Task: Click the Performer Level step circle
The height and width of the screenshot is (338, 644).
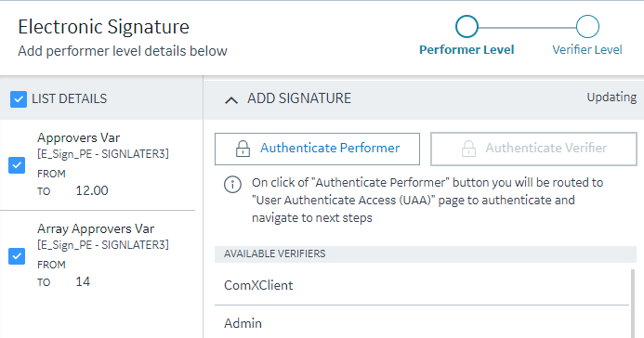Action: [467, 27]
